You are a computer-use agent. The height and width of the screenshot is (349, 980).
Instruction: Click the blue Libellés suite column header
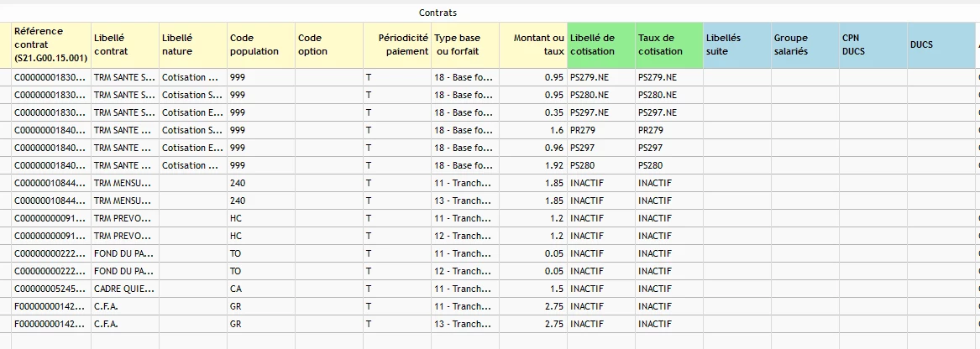[736, 44]
